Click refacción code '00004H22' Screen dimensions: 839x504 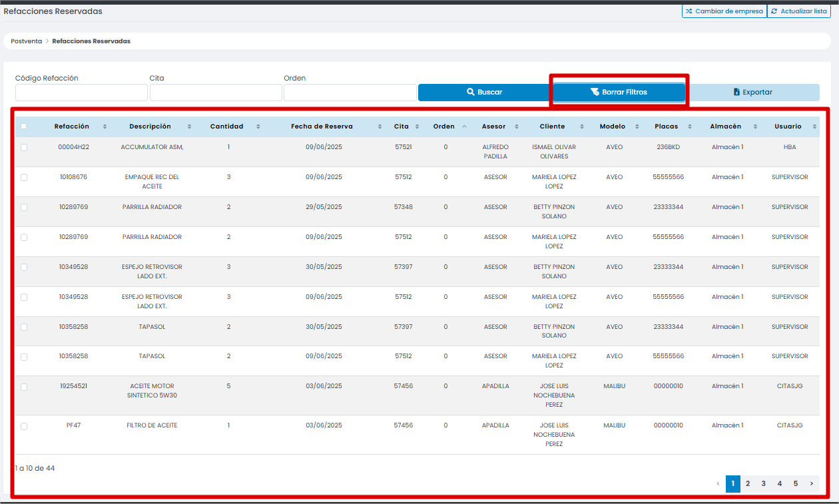click(74, 147)
